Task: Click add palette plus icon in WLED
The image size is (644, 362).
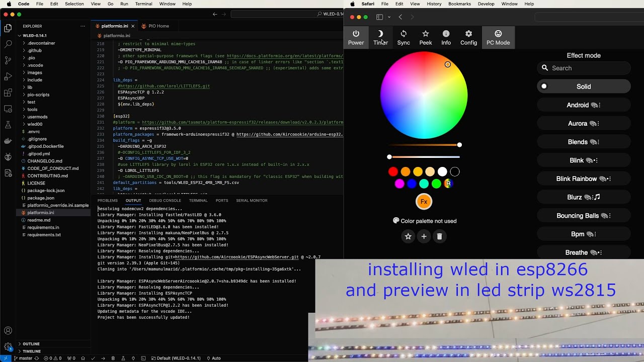Action: tap(424, 236)
